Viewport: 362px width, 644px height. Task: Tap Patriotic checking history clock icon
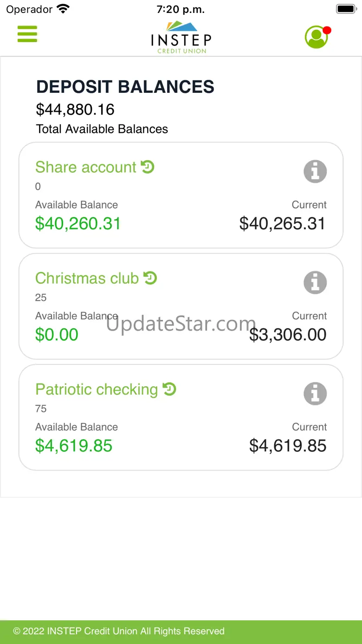[169, 389]
